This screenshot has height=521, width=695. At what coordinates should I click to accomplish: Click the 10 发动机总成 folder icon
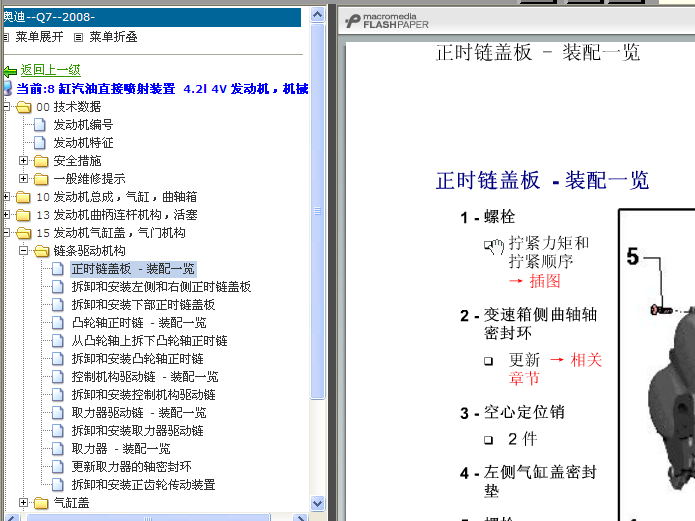coord(23,197)
